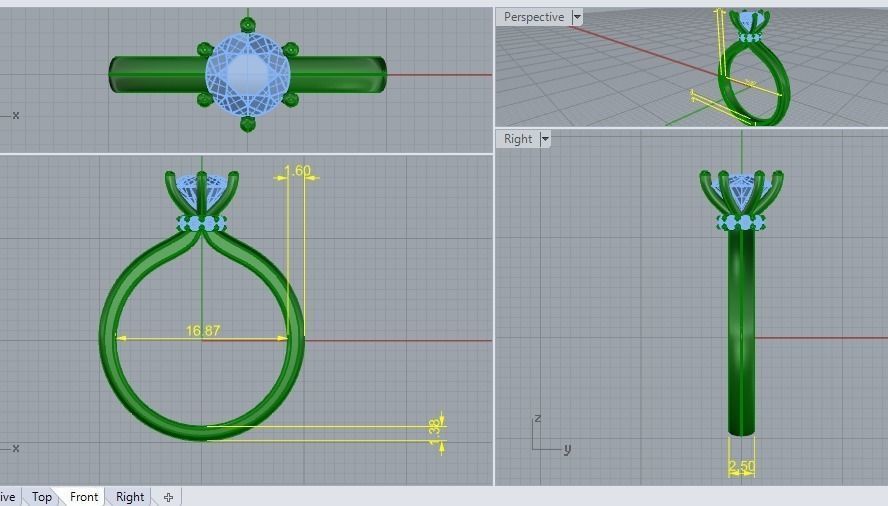888x506 pixels.
Task: Select the 1.60 band thickness dimension
Action: coord(297,171)
